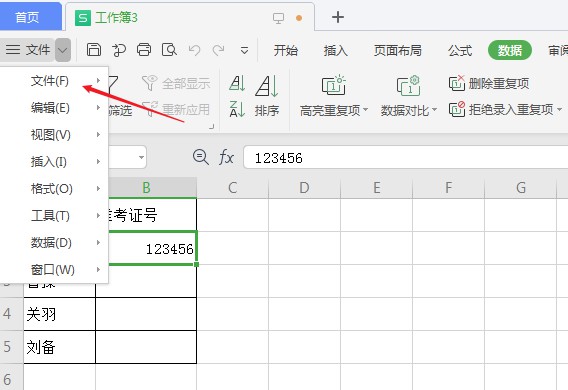Select row 6 header
The height and width of the screenshot is (390, 568).
12,377
